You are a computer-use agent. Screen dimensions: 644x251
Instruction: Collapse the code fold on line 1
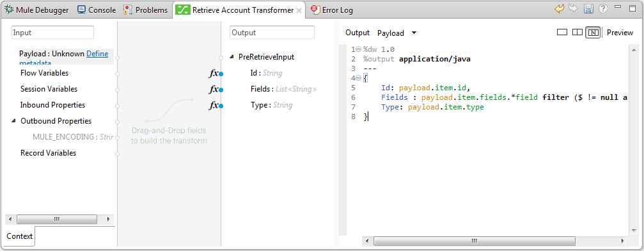tap(358, 49)
